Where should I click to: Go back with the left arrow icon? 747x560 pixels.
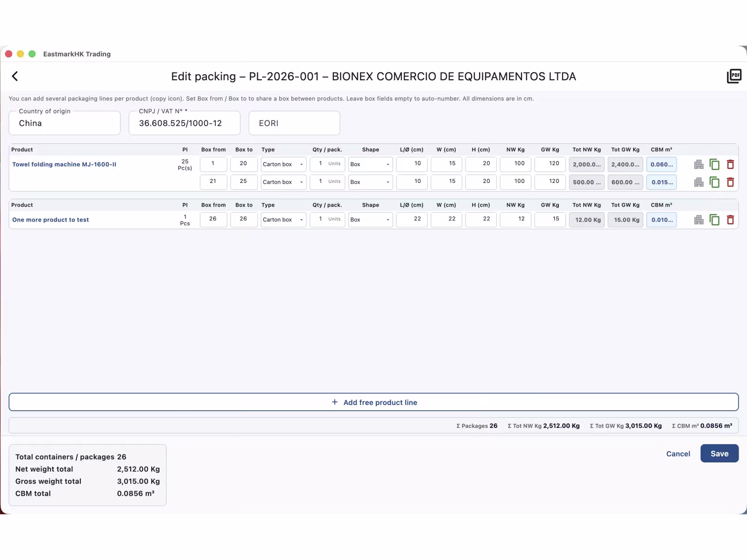click(15, 76)
